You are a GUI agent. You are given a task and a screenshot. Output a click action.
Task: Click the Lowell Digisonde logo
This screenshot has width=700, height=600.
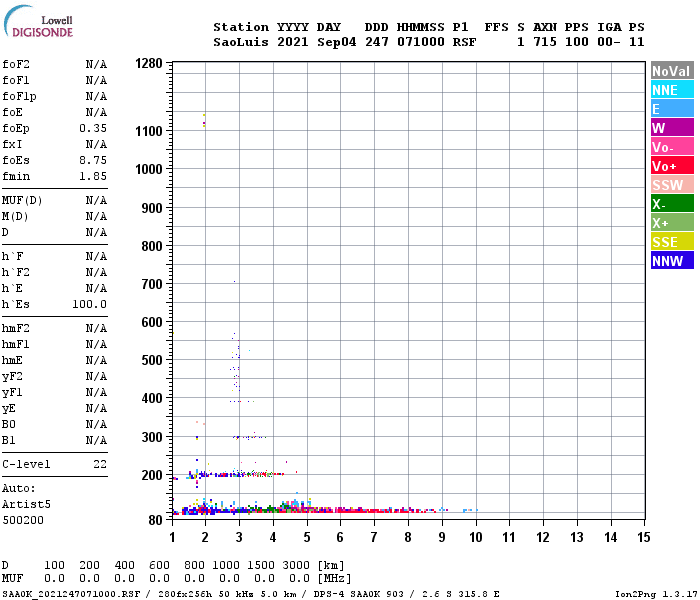pos(38,22)
